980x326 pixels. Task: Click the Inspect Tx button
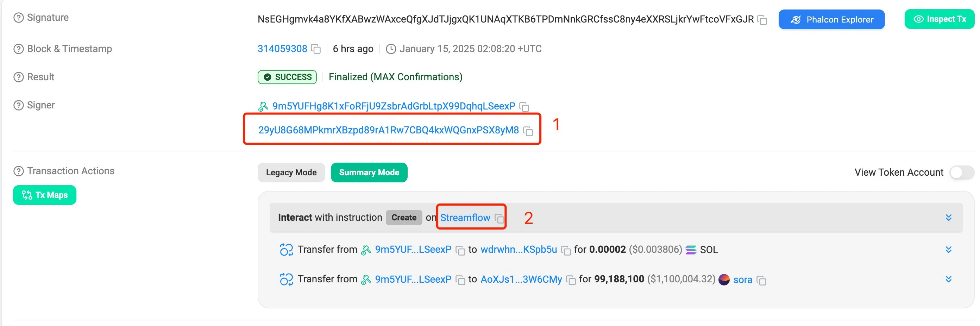pyautogui.click(x=939, y=19)
